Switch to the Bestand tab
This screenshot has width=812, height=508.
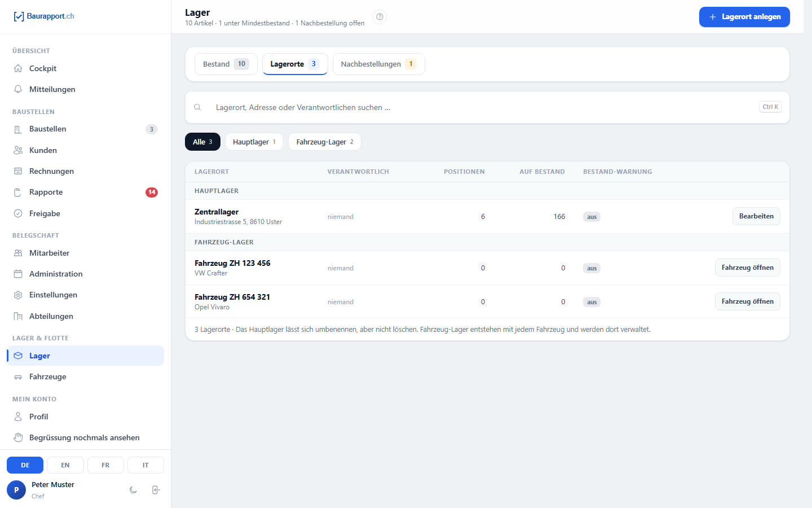tap(226, 64)
